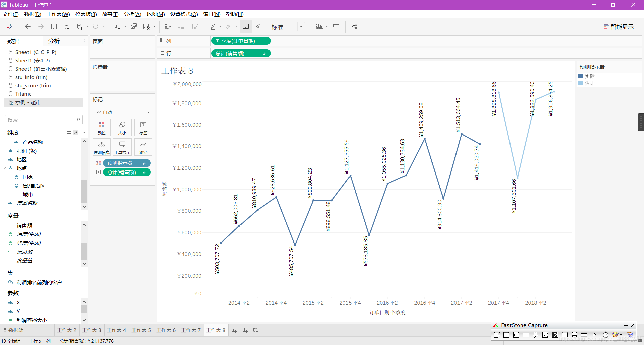Click the 大小 marks card button
644x345 pixels.
[122, 128]
